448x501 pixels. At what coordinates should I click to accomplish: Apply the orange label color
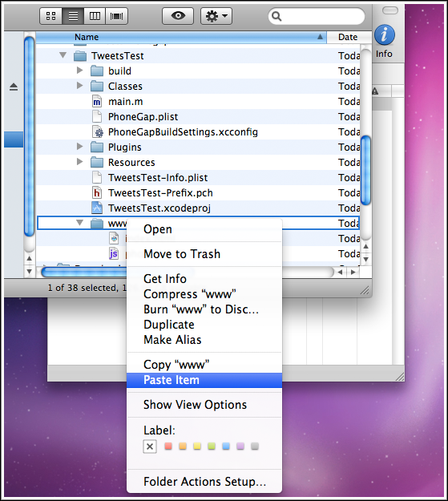(x=183, y=446)
